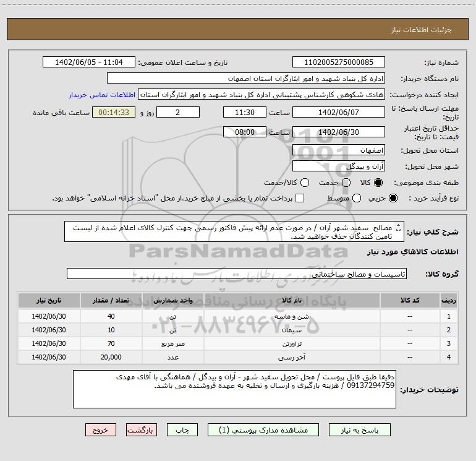476x461 pixels.
Task: Click the اطلاعات کالاهای مورد نیاز heading
Action: tap(412, 252)
